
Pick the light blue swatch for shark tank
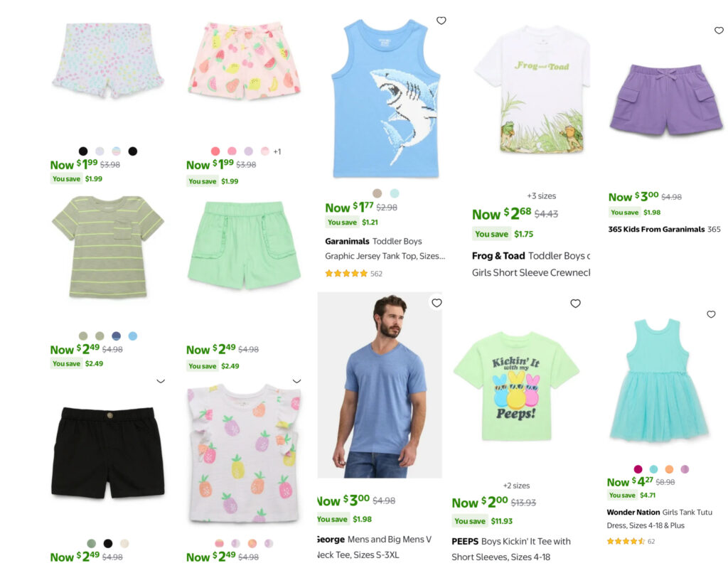click(x=394, y=193)
